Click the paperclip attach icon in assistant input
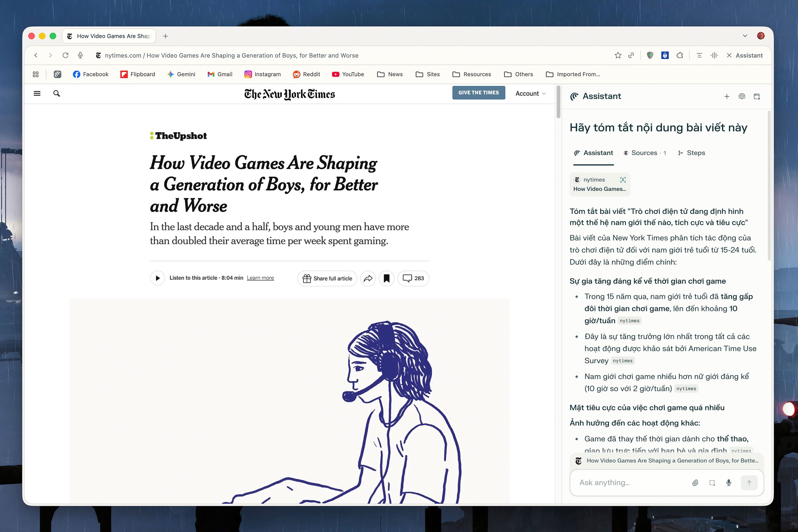 tap(695, 483)
